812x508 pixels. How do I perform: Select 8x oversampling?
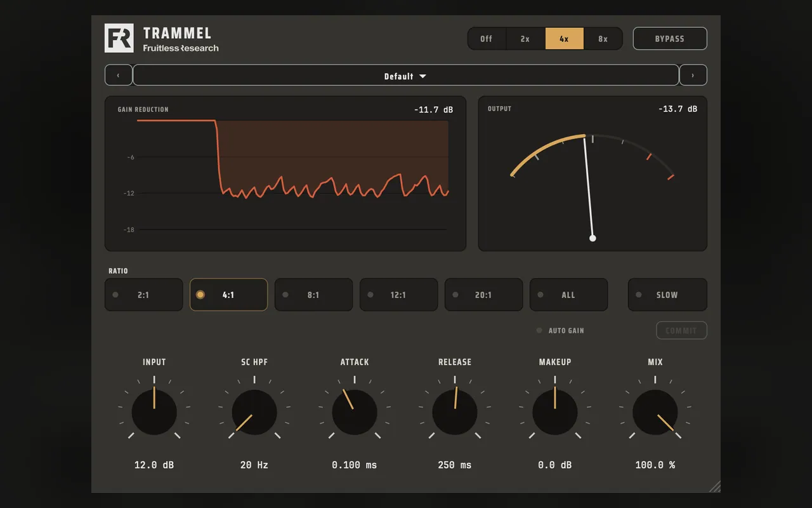click(603, 39)
